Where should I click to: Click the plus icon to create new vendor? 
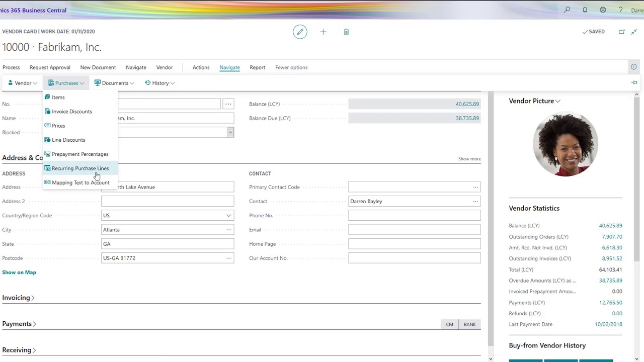(x=324, y=32)
